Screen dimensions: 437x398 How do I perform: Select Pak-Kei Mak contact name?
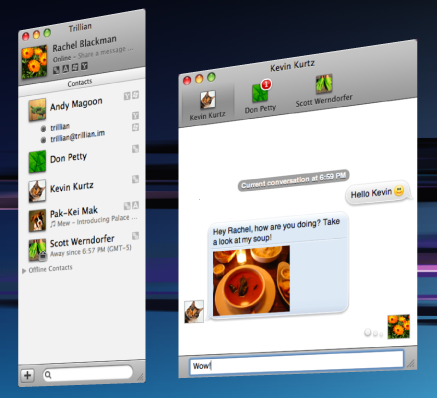(x=74, y=212)
